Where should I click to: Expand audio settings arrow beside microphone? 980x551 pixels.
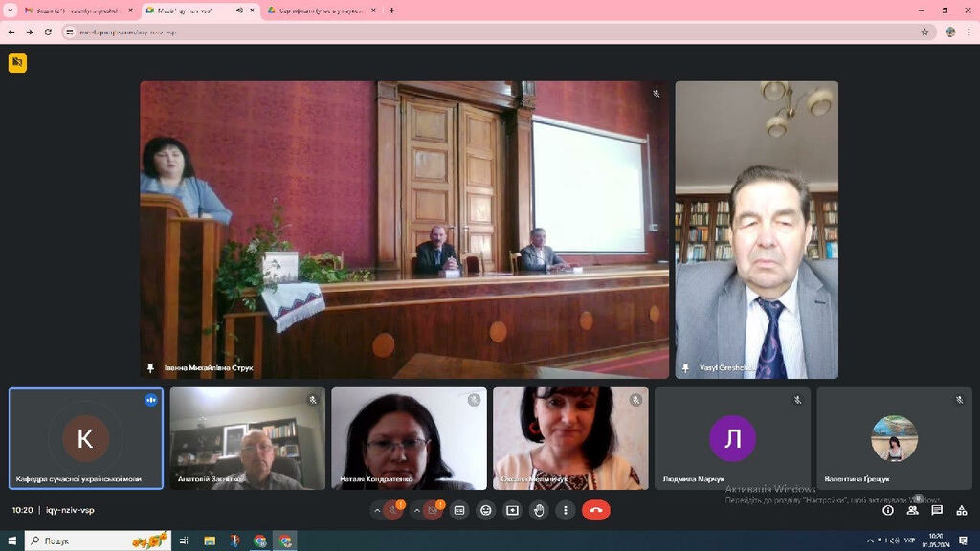tap(377, 511)
